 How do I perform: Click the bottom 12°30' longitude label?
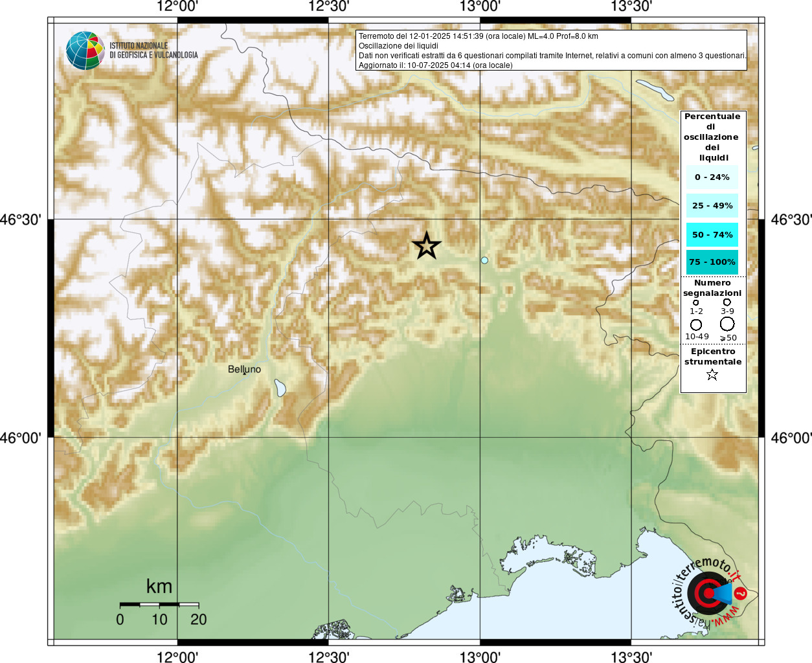(329, 657)
